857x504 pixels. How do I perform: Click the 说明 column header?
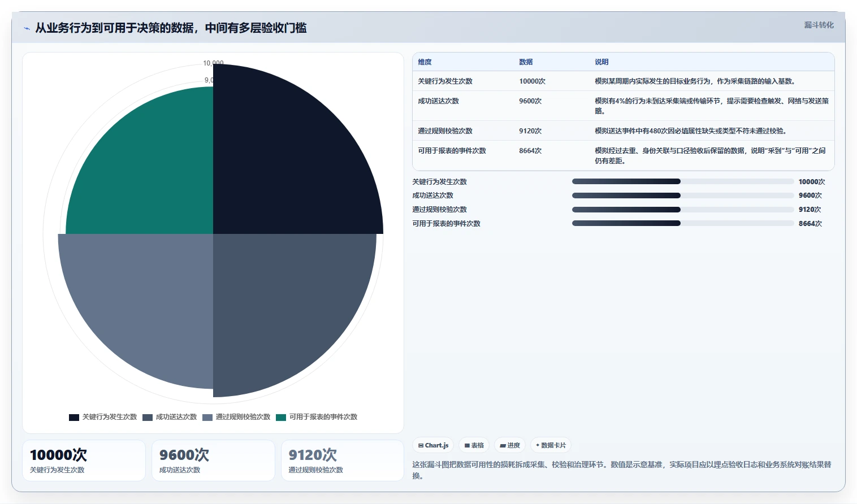click(601, 62)
